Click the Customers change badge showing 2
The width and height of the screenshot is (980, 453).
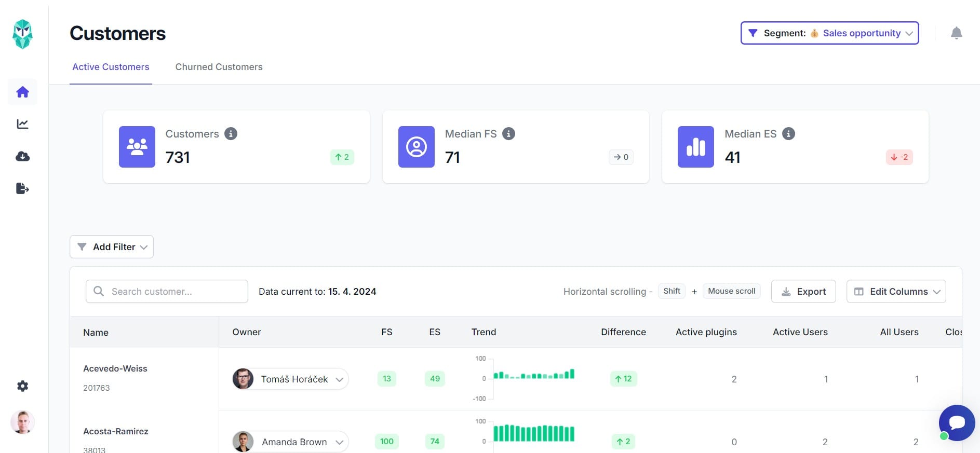[x=342, y=157]
